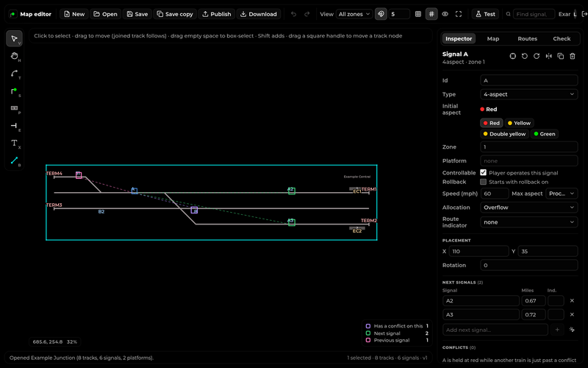Viewport: 588px width, 368px height.
Task: Click the Id field containing A
Action: [x=528, y=80]
